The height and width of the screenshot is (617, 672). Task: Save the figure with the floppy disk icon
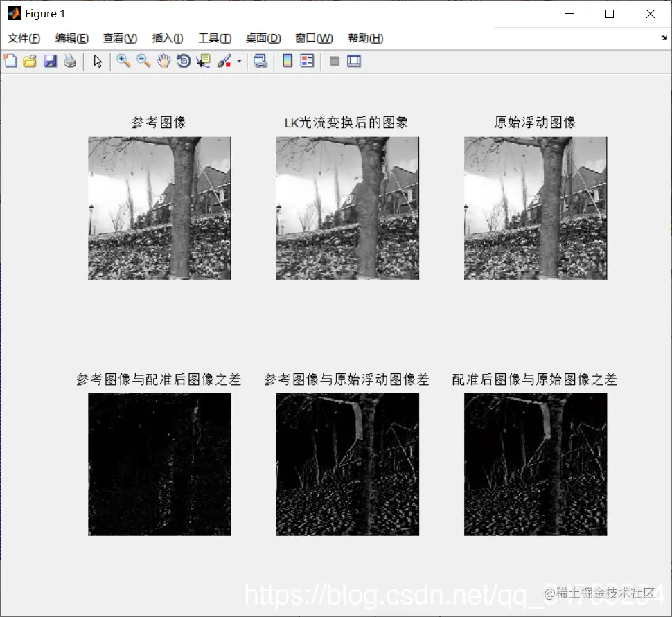click(x=50, y=61)
